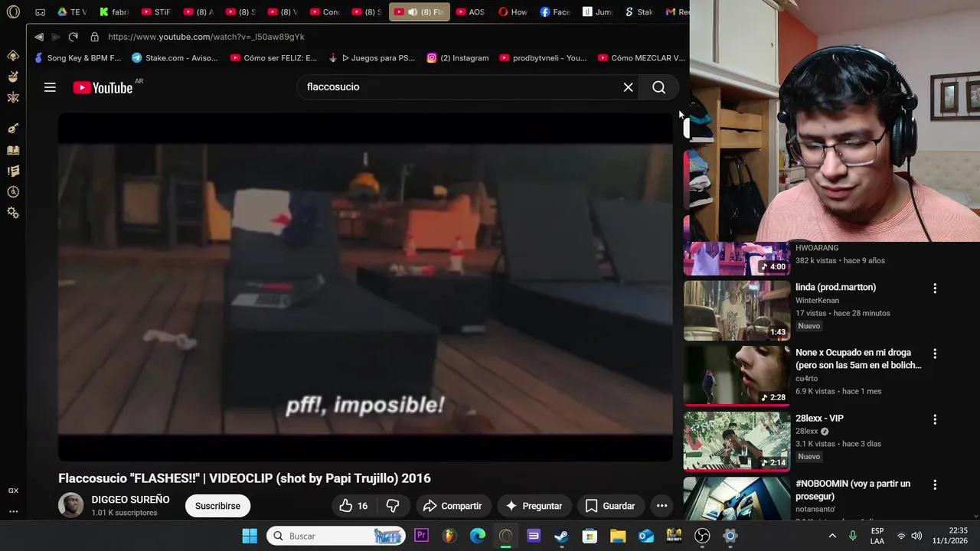Reload the current YouTube page
This screenshot has height=551, width=980.
pyautogui.click(x=73, y=37)
